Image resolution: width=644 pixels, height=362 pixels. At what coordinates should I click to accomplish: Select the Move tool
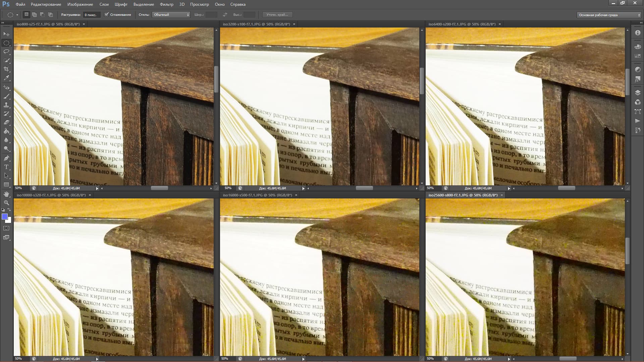click(6, 34)
